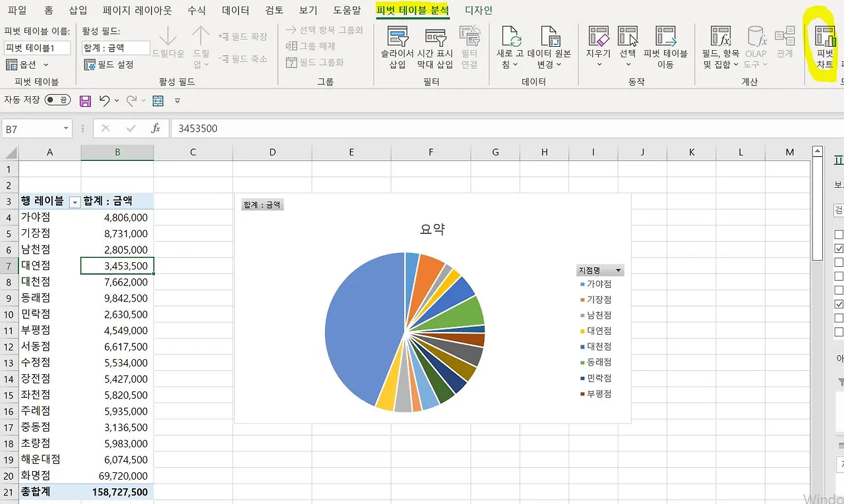
Task: Select the cell with value 9,842,500
Action: click(117, 298)
